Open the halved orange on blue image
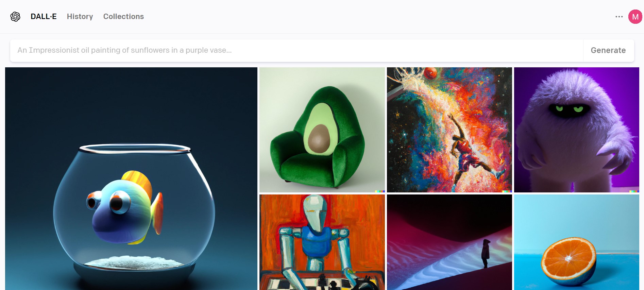 click(577, 242)
